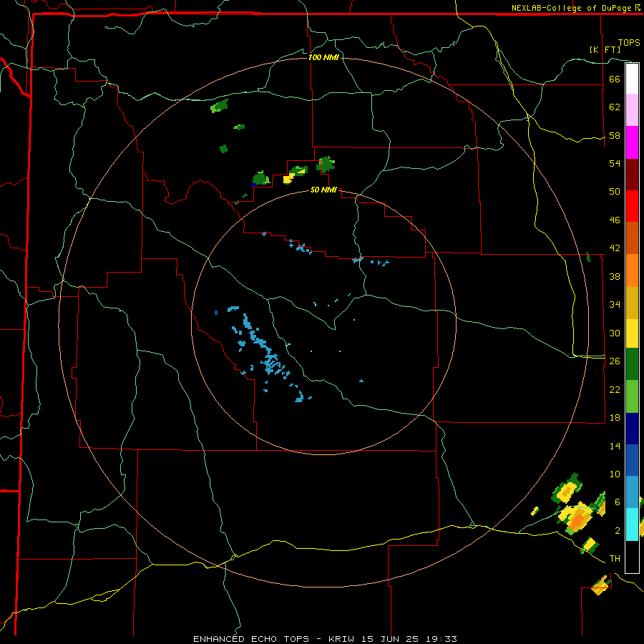Screen dimensions: 644x644
Task: Click the legend value 42
Action: (615, 248)
